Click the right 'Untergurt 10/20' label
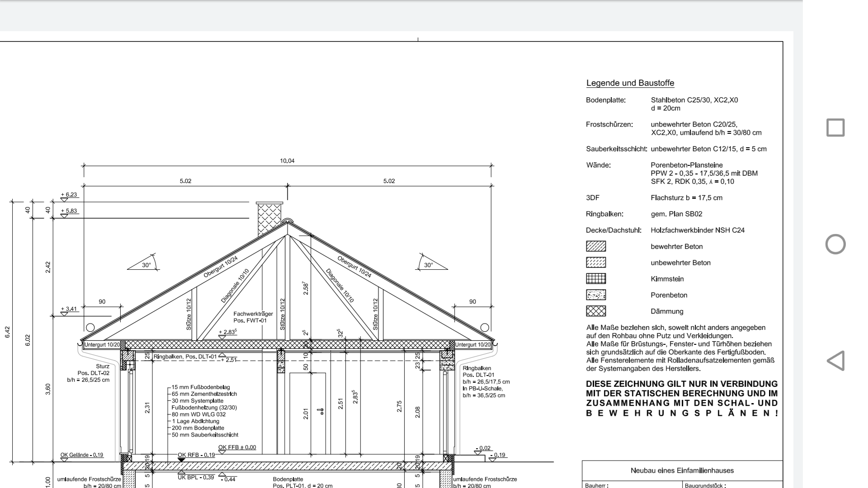The image size is (868, 488). pos(472,345)
